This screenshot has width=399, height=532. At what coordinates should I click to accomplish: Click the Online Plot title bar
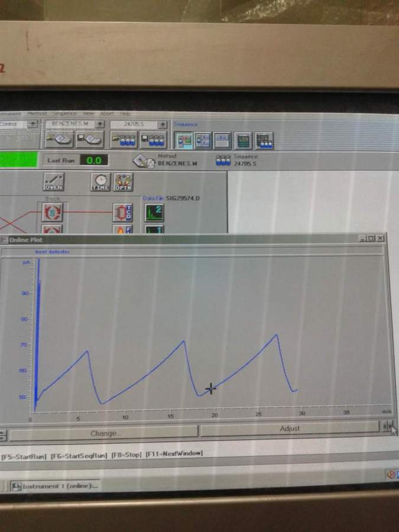[193, 239]
